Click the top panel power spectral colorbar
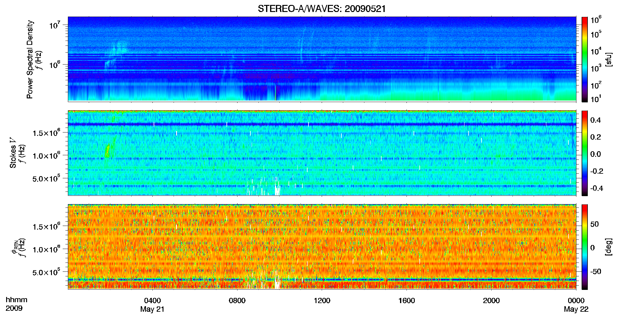Image resolution: width=644 pixels, height=332 pixels. pos(585,59)
